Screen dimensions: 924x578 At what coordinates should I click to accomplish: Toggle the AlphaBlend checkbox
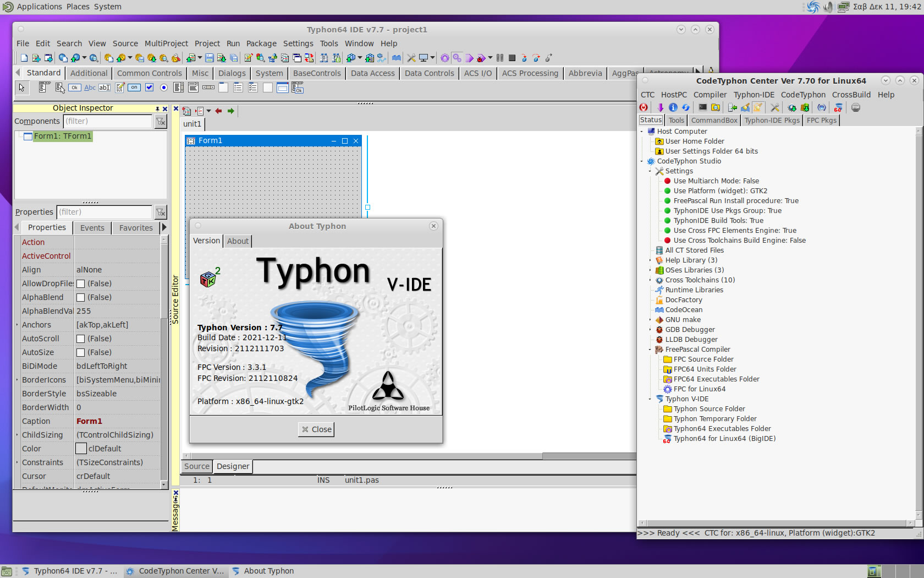click(x=80, y=297)
